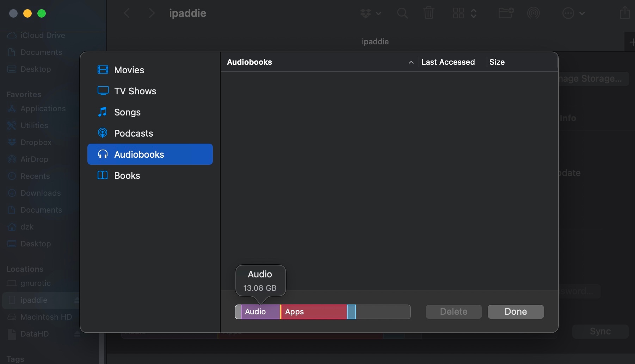The image size is (635, 364).
Task: Select Songs category
Action: point(150,112)
